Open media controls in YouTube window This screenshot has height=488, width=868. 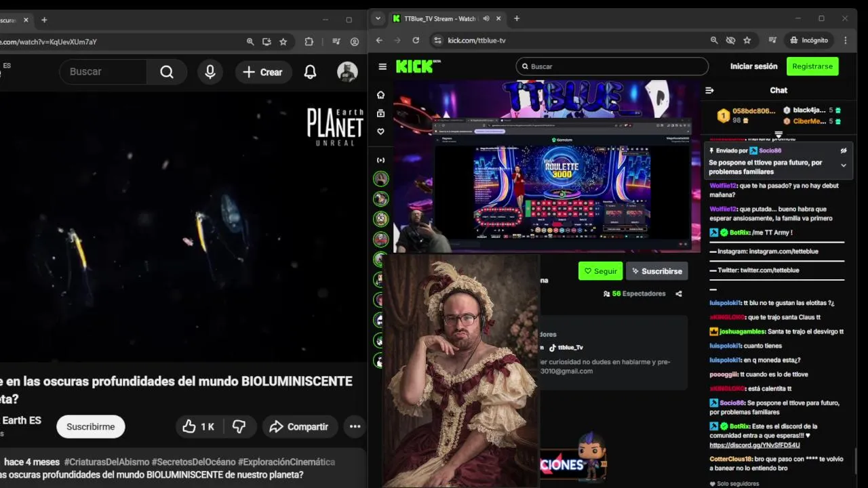336,42
